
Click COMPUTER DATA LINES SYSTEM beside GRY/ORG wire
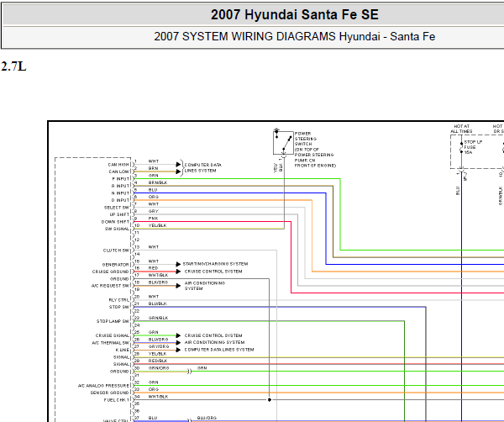click(219, 350)
